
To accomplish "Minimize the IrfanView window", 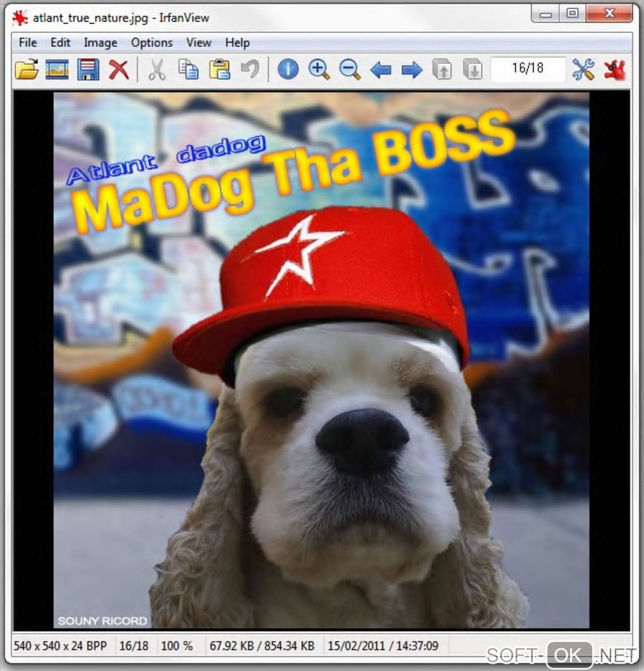I will [546, 14].
